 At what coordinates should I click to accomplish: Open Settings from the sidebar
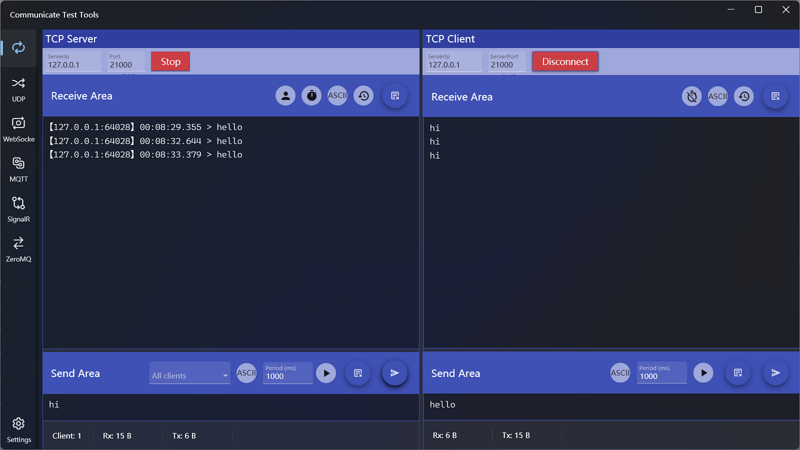tap(18, 429)
